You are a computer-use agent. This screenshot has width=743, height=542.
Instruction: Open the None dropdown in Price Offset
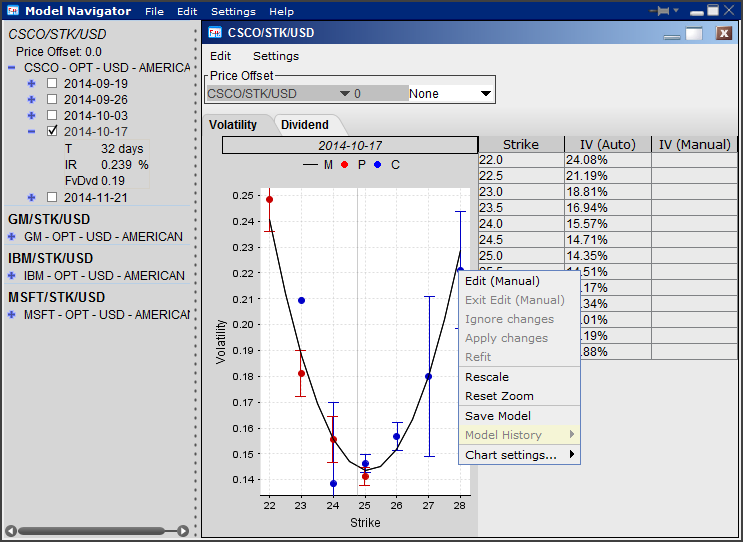486,94
